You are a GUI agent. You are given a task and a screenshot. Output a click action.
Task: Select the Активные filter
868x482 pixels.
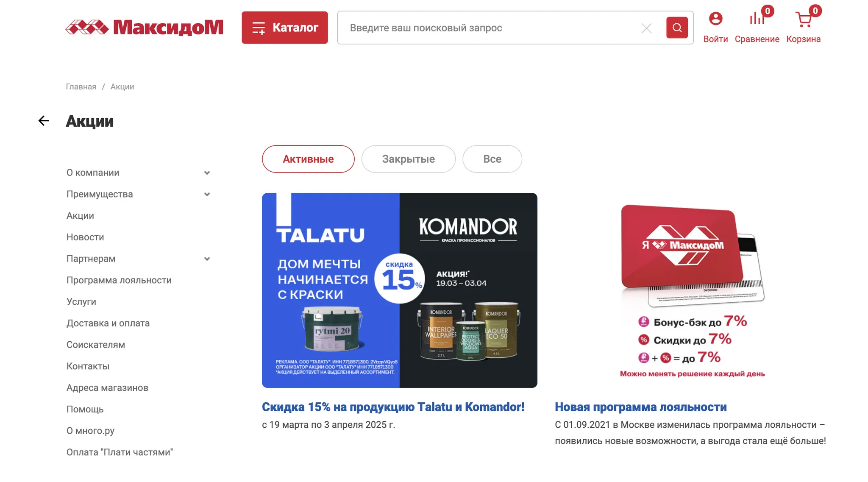[x=308, y=159]
